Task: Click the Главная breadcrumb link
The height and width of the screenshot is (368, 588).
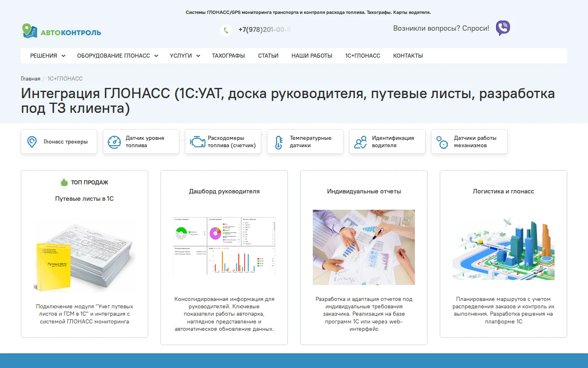Action: tap(31, 79)
